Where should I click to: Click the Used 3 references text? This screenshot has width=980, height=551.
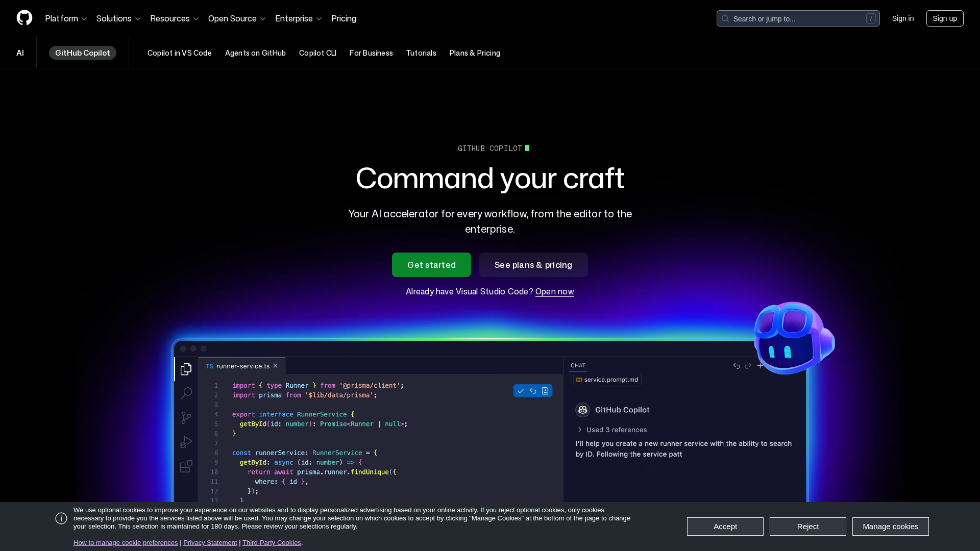(x=617, y=430)
